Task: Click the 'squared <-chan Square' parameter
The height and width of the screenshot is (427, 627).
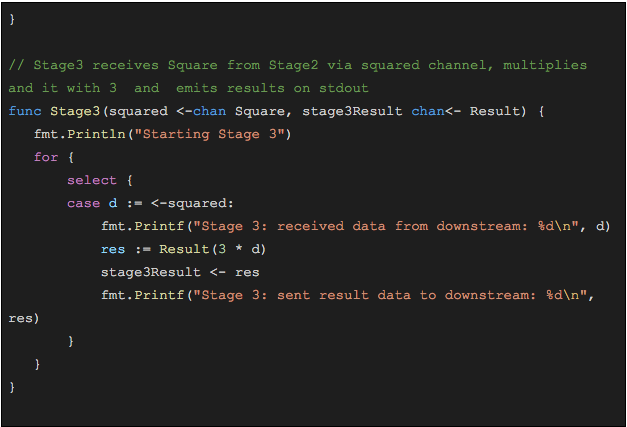Action: 197,111
